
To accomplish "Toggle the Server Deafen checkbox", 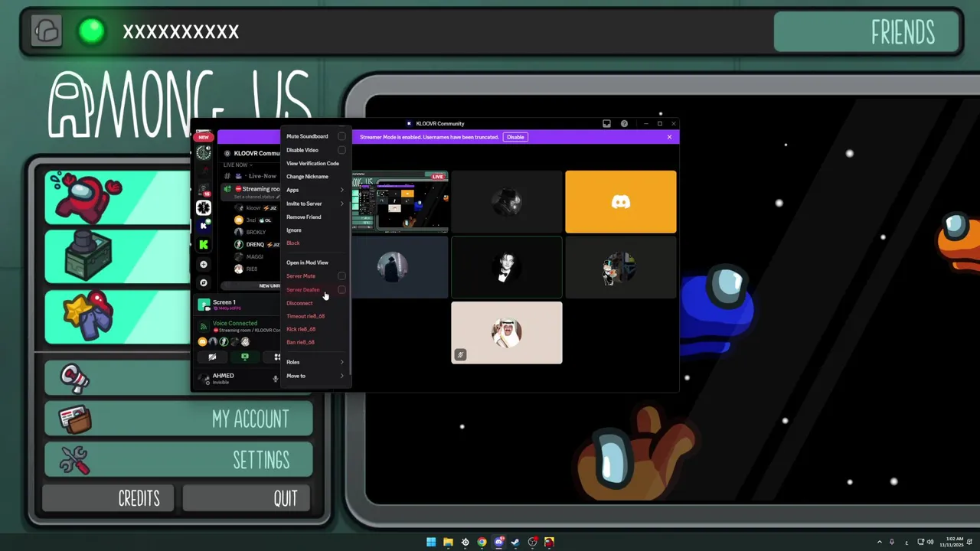I will pos(341,290).
